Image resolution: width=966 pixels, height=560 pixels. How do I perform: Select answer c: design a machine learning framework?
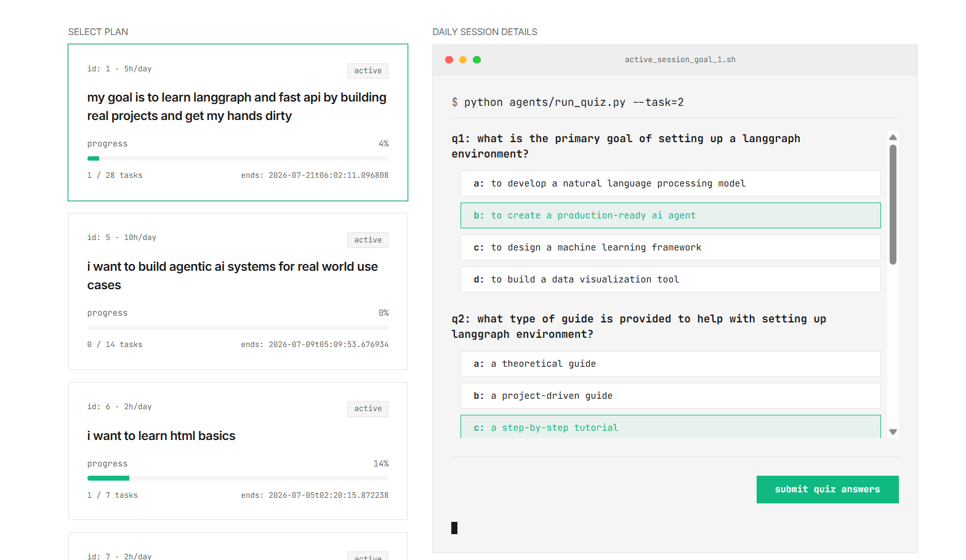[670, 247]
